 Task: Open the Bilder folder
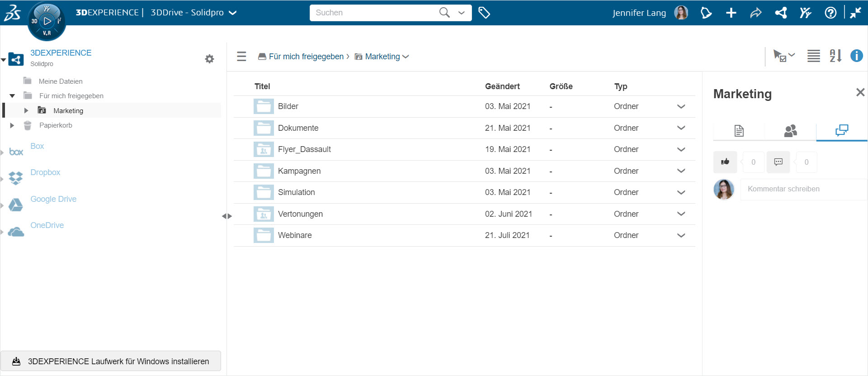coord(288,106)
